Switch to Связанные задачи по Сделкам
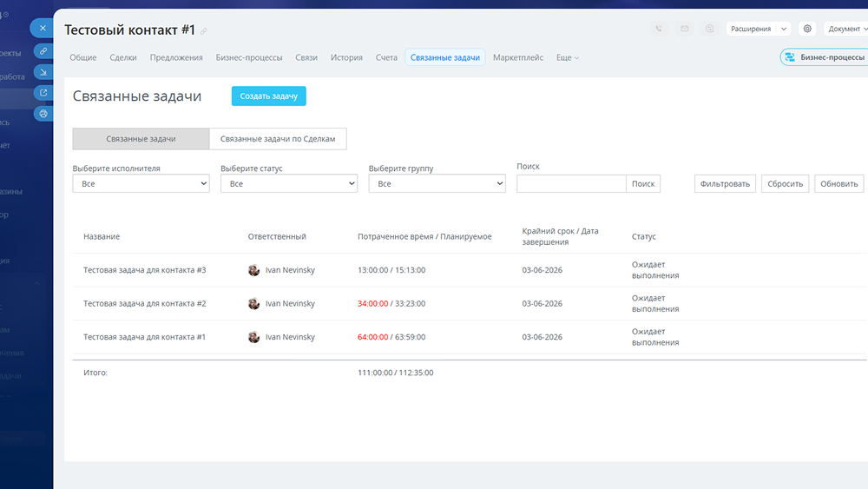The image size is (868, 489). point(278,139)
